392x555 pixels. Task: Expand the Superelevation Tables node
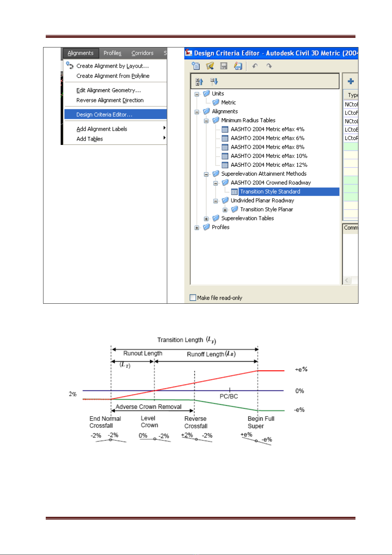pyautogui.click(x=206, y=218)
